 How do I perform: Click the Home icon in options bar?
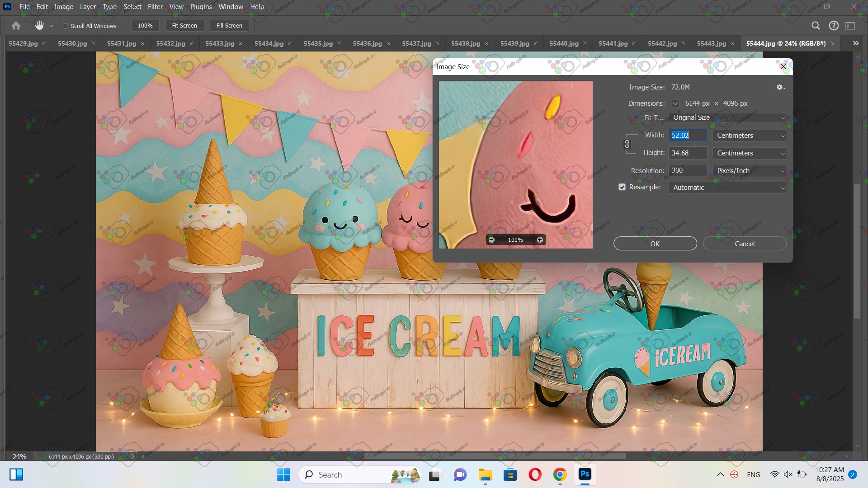(16, 26)
